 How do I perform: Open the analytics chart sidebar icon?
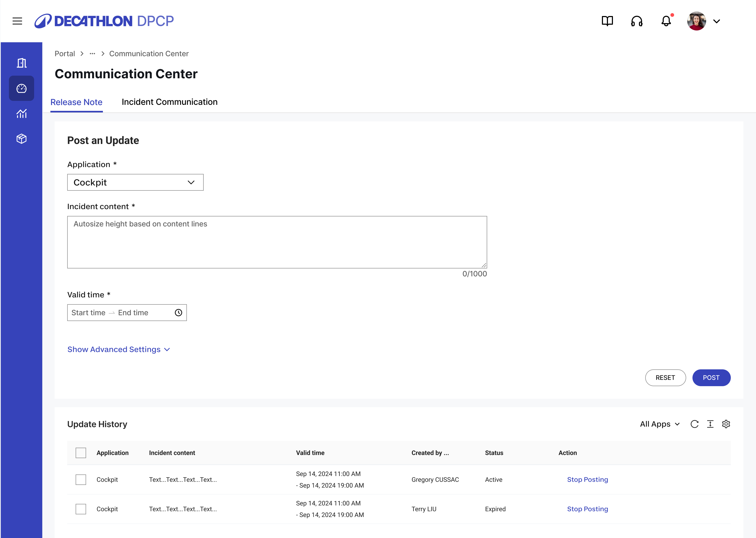[x=22, y=114]
